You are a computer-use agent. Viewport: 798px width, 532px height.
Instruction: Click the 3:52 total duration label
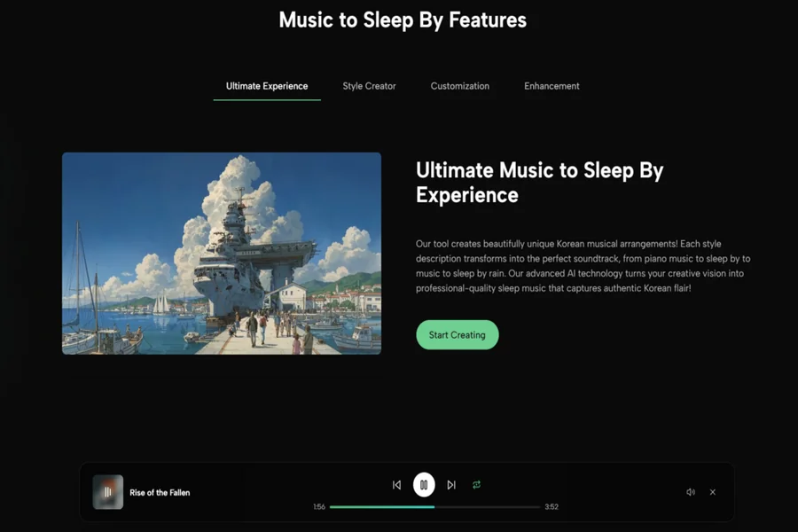(551, 507)
